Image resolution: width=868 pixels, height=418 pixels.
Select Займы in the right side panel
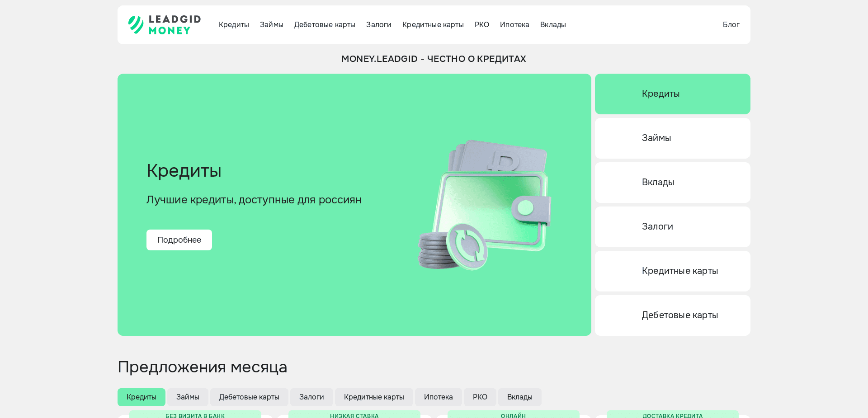point(672,138)
